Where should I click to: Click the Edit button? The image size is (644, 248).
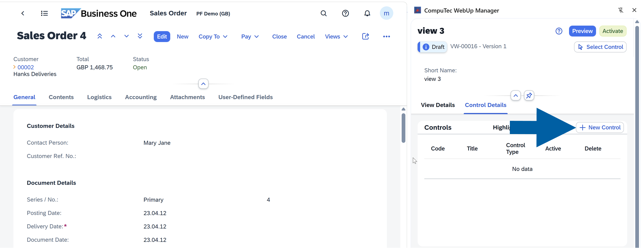[x=162, y=36]
